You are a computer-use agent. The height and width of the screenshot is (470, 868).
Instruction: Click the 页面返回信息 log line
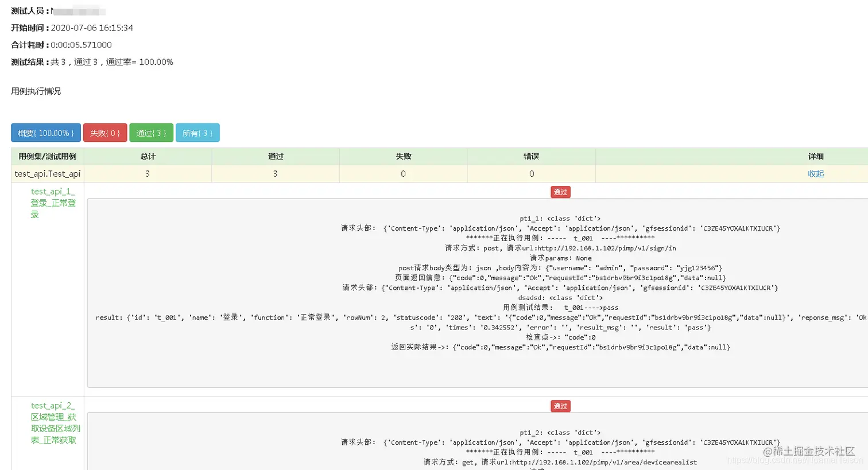[560, 278]
